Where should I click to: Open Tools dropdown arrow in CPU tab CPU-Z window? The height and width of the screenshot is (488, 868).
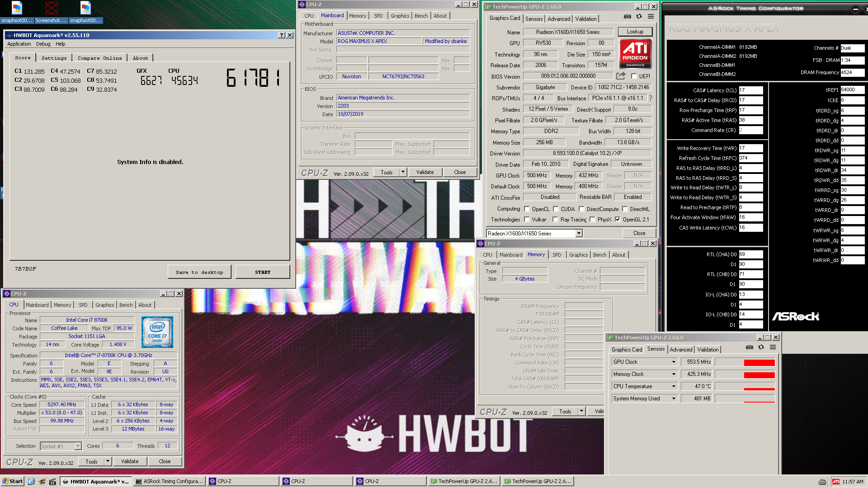(108, 461)
